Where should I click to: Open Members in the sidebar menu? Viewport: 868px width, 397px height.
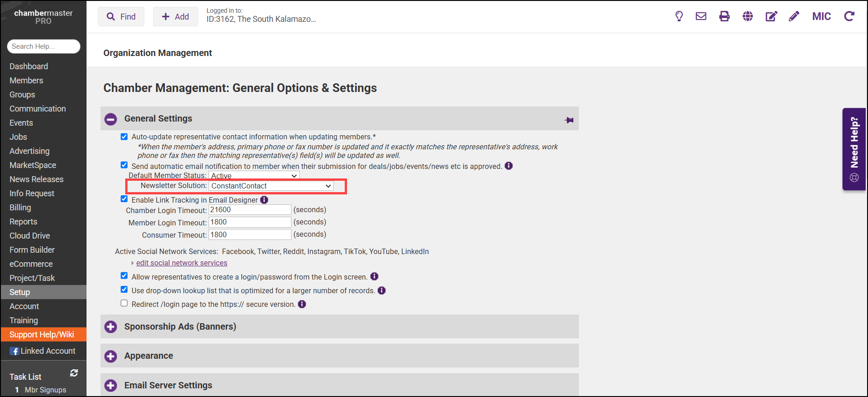pos(26,81)
